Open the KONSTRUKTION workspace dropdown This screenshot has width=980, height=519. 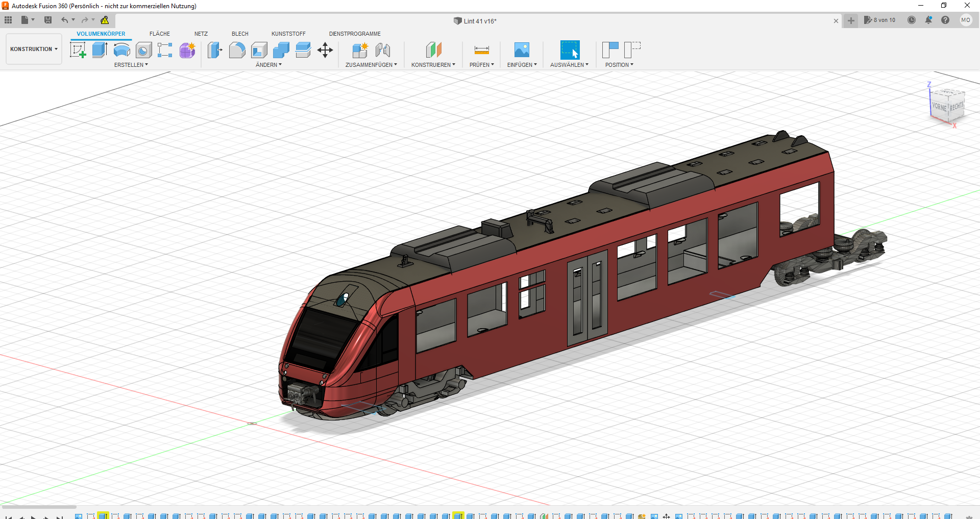(34, 49)
